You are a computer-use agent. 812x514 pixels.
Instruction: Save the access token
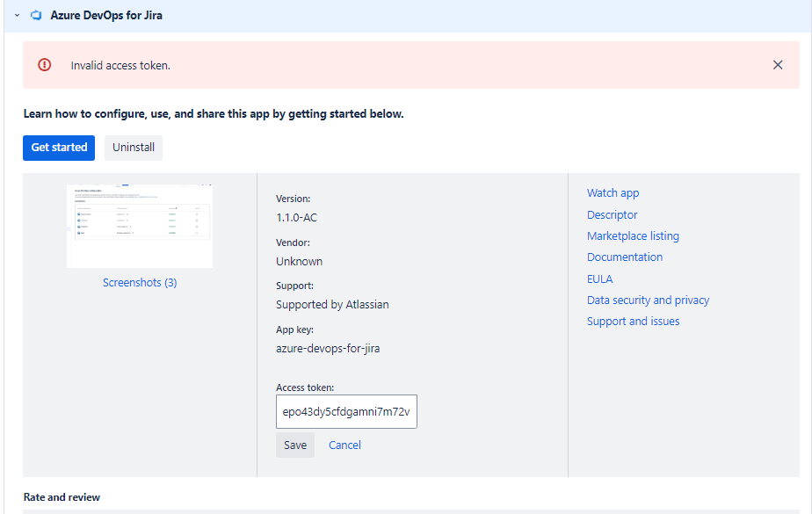(x=295, y=445)
